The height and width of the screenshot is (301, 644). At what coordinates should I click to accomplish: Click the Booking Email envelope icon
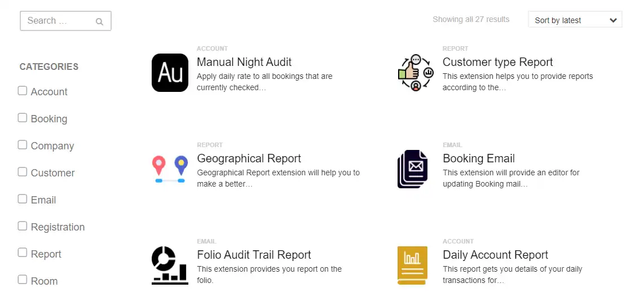(412, 169)
